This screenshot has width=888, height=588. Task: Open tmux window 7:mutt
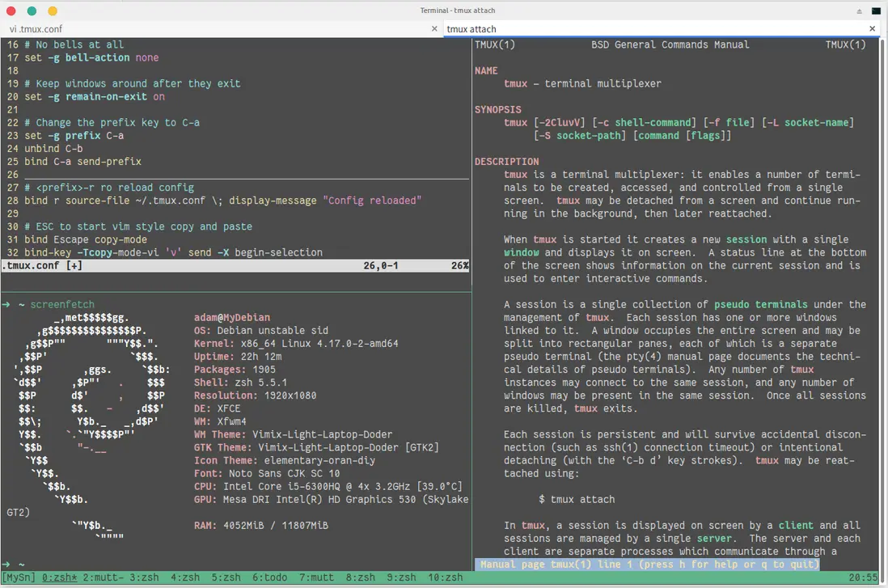pyautogui.click(x=315, y=577)
